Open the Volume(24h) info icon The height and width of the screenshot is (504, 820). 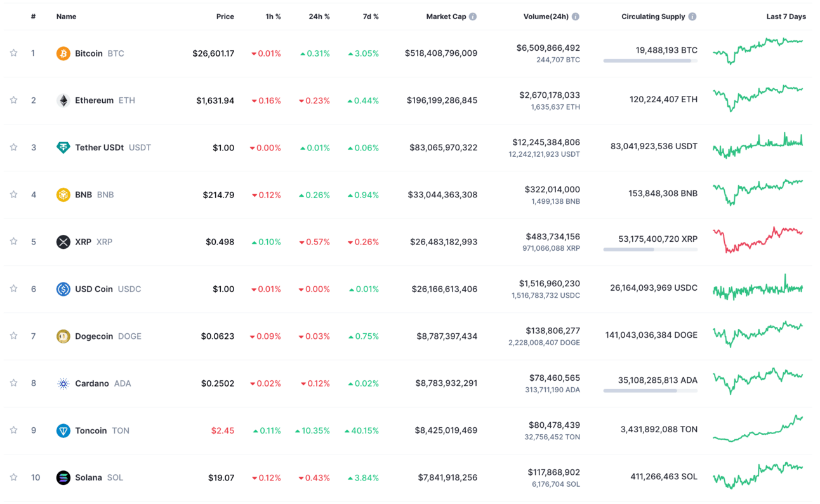pyautogui.click(x=576, y=17)
